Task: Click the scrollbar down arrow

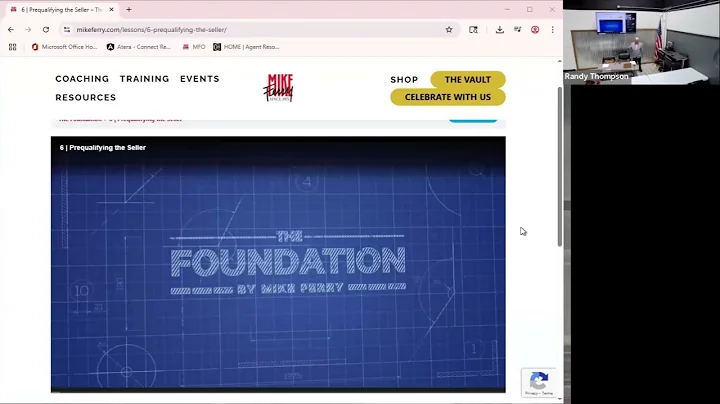Action: coord(560,399)
